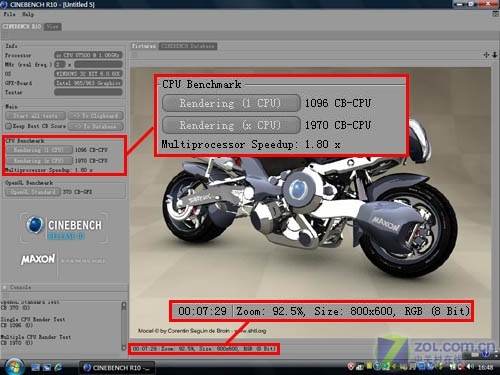The height and width of the screenshot is (375, 500).
Task: Launch Internet Explorer from Quick Launch
Action: point(58,367)
